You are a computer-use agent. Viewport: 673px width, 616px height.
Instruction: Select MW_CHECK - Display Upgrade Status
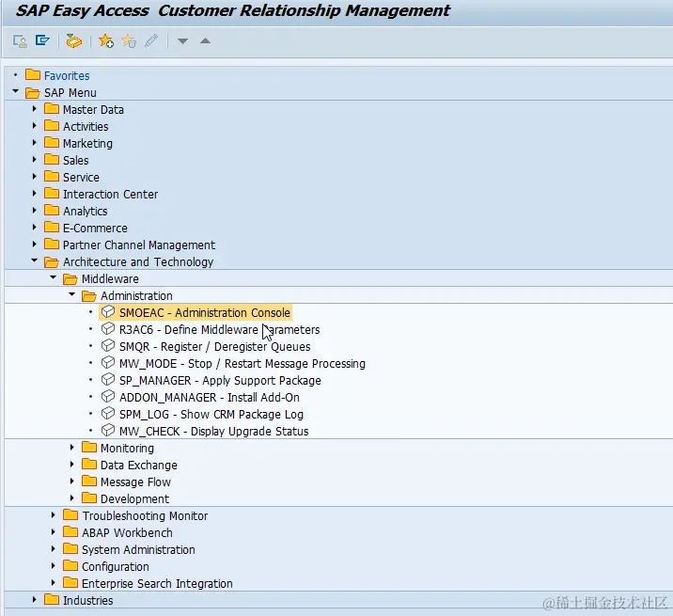213,432
